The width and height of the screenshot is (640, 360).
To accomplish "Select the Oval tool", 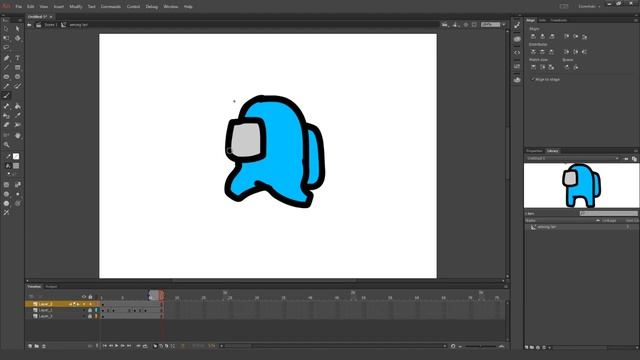I will pos(6,77).
